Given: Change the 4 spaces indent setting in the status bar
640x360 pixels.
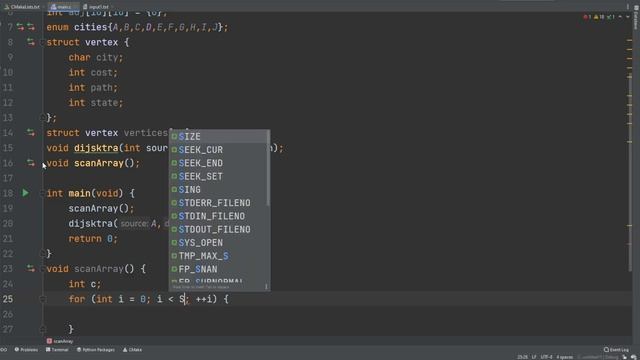Looking at the screenshot, I should point(564,357).
